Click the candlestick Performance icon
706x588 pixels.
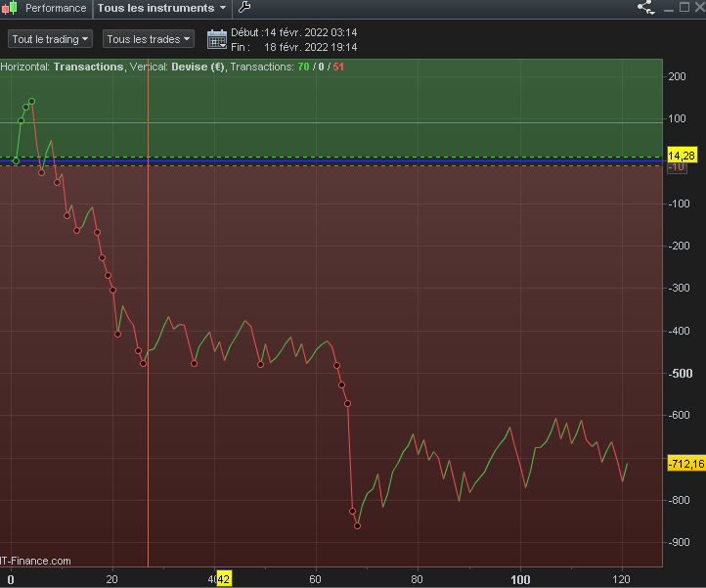10,8
